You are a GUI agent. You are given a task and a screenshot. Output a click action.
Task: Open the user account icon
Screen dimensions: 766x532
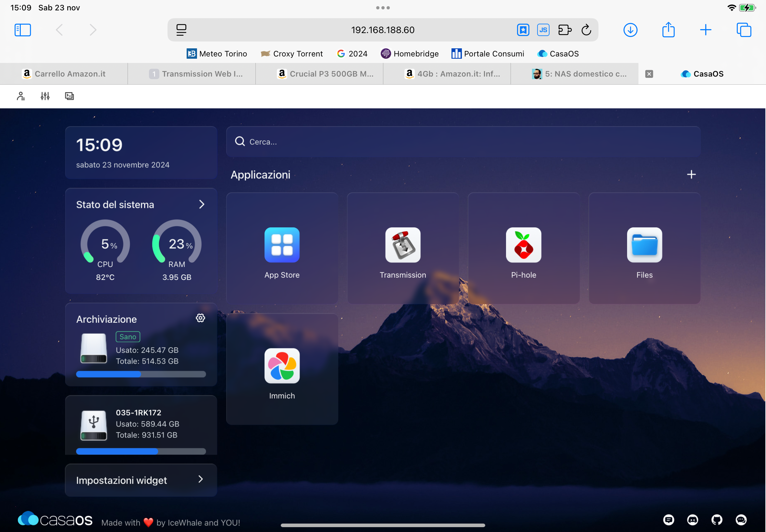click(21, 96)
